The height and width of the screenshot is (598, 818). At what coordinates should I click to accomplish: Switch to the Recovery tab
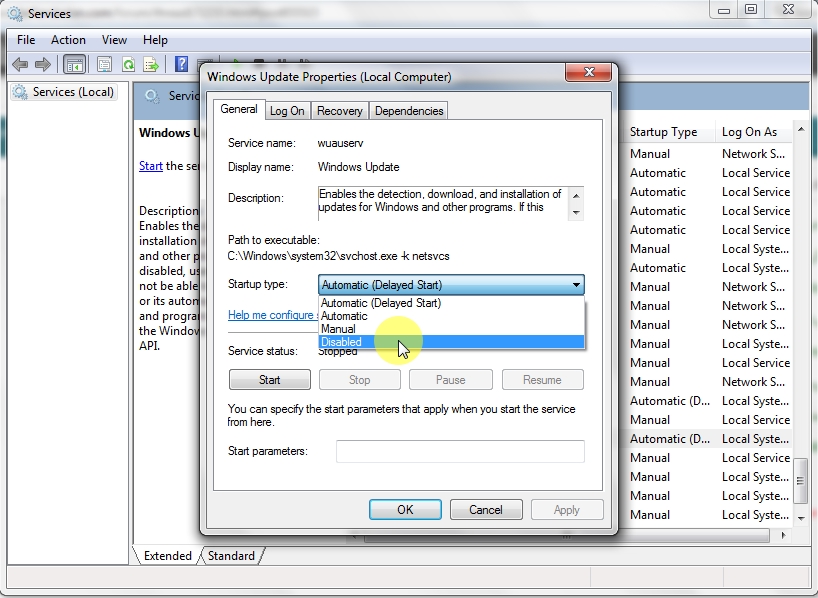(340, 111)
